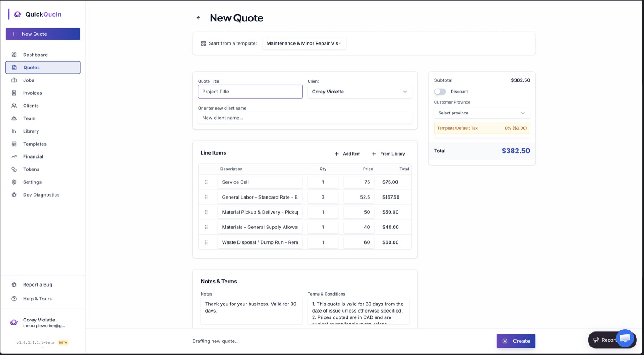Open the chat bubble widget
Image resolution: width=644 pixels, height=355 pixels.
626,338
